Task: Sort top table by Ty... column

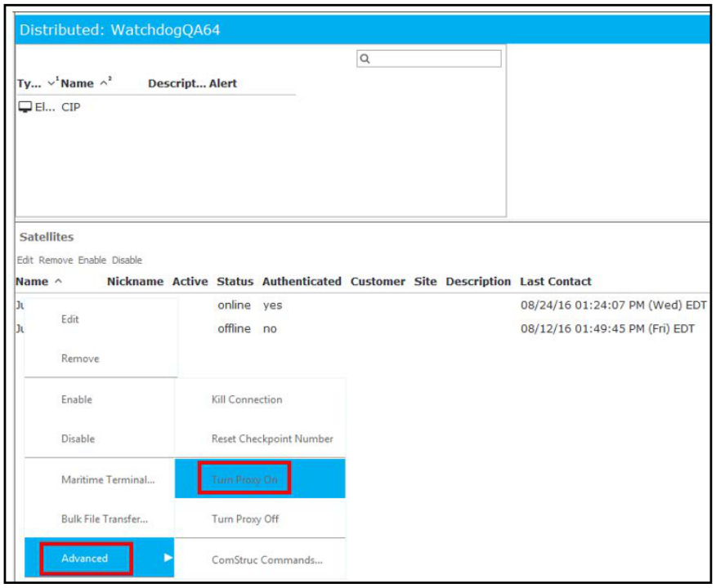Action: coord(29,83)
